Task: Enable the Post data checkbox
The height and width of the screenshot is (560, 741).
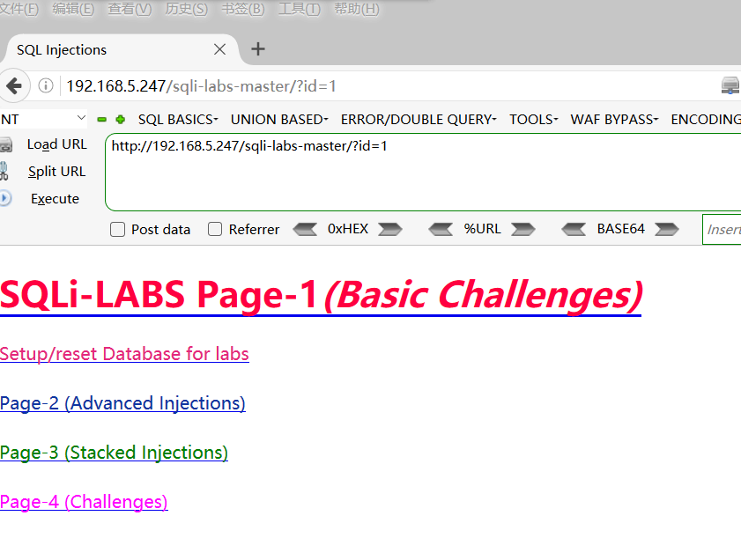Action: click(x=118, y=230)
